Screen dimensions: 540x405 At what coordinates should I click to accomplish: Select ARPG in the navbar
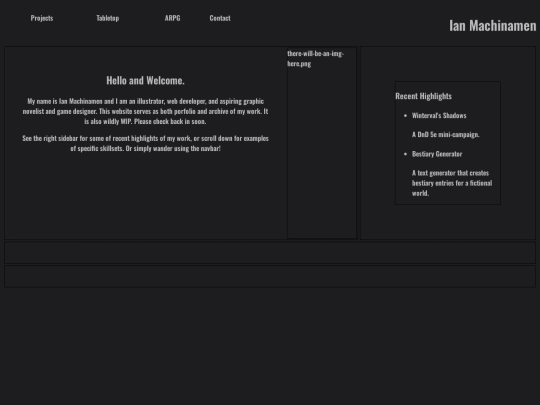tap(172, 18)
